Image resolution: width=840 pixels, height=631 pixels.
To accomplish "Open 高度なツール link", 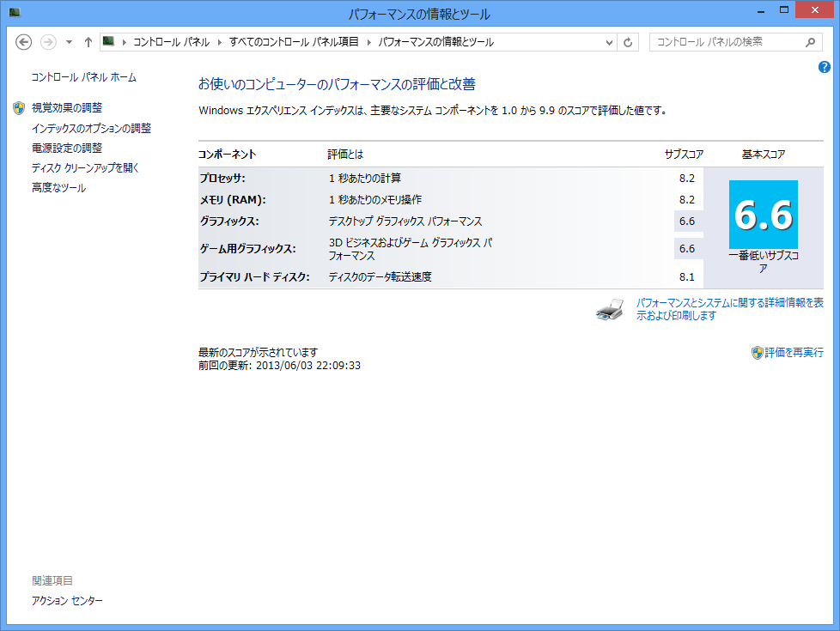I will pyautogui.click(x=59, y=187).
